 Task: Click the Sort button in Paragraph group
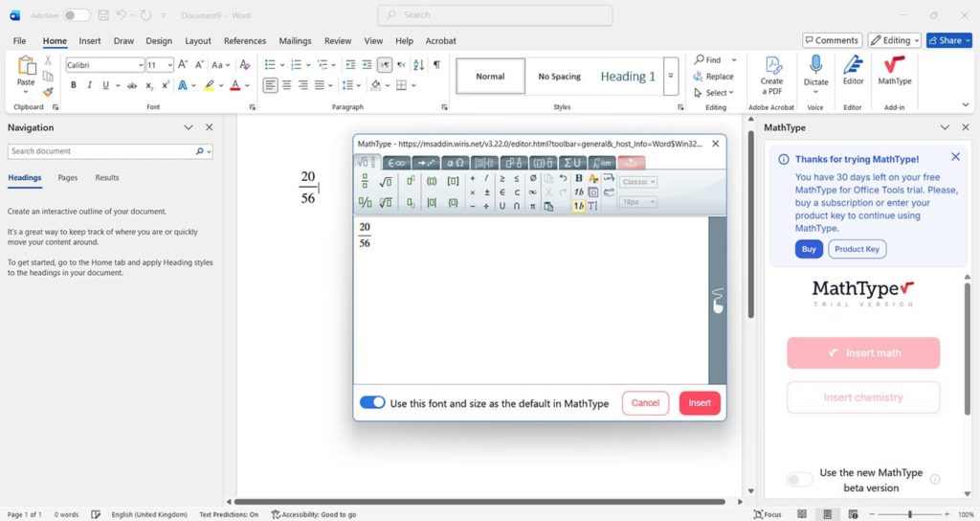pyautogui.click(x=419, y=65)
